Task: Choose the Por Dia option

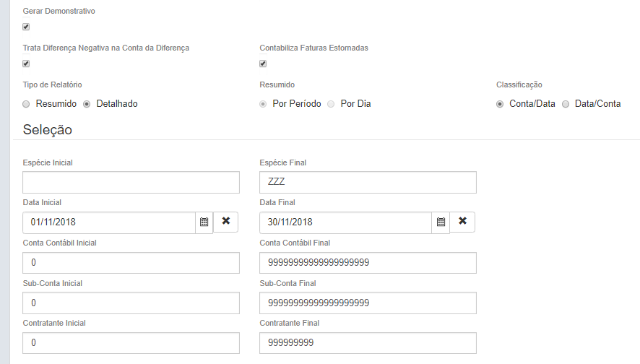Action: (x=332, y=104)
